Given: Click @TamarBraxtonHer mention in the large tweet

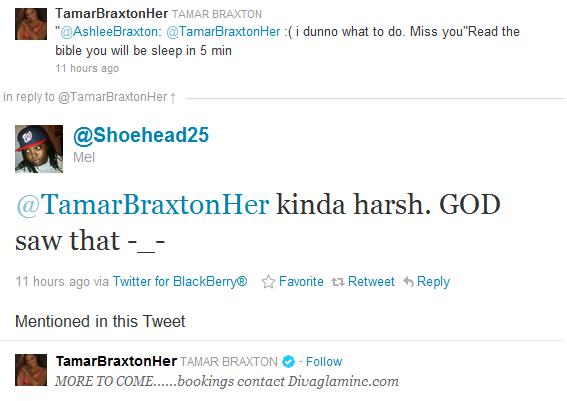Looking at the screenshot, I should tap(142, 205).
